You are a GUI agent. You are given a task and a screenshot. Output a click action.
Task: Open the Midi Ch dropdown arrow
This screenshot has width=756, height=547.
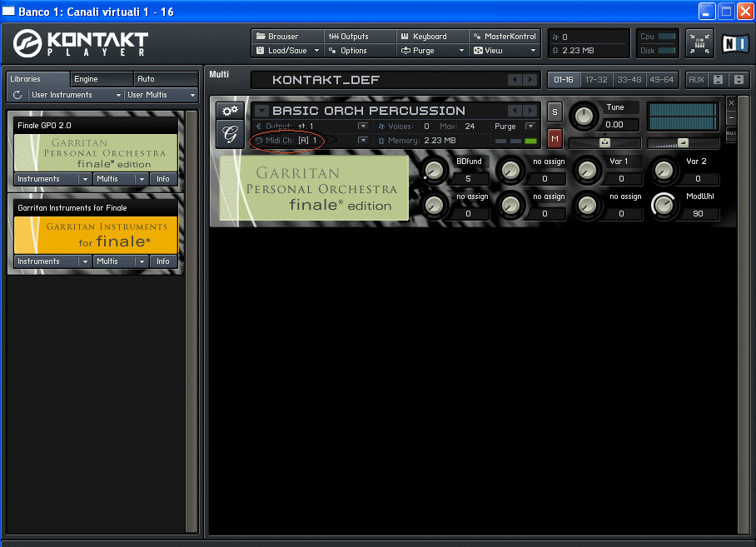(362, 140)
